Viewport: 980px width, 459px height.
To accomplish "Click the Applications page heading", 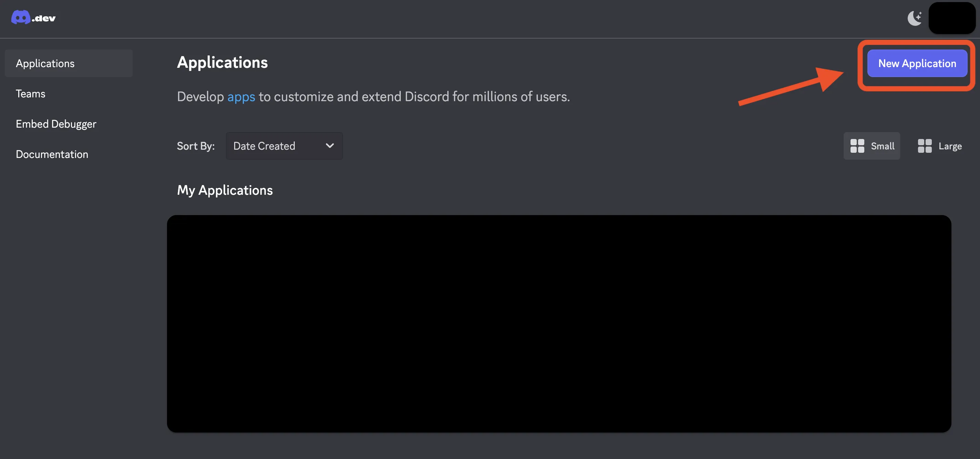I will click(222, 63).
